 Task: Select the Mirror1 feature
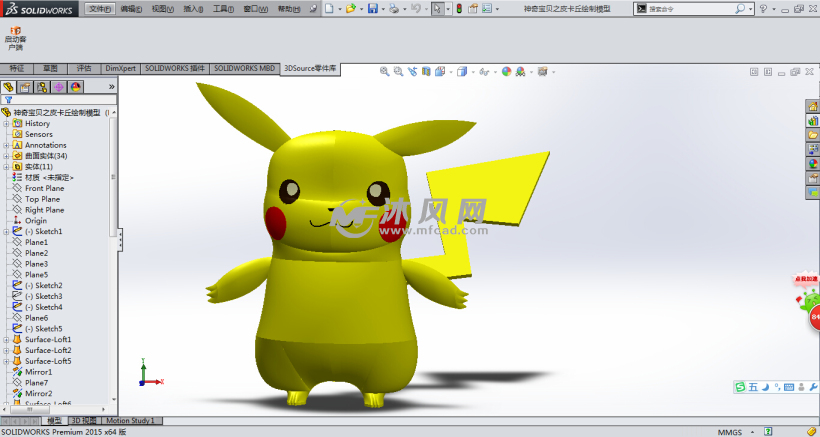click(38, 372)
